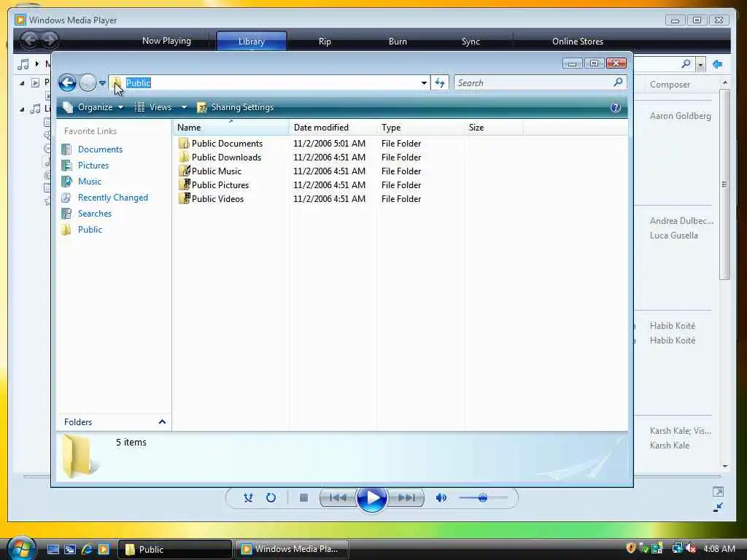Open the Organize menu
The image size is (747, 560).
pyautogui.click(x=94, y=107)
